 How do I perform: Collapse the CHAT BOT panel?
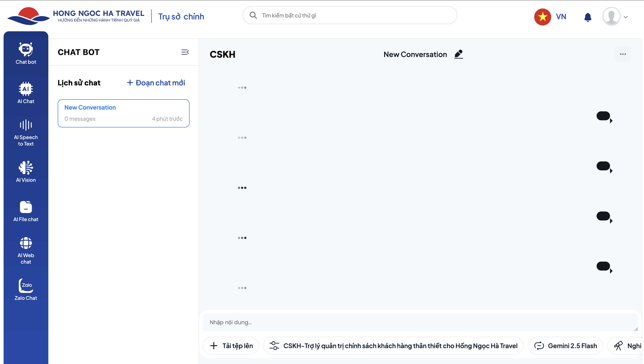pos(185,52)
